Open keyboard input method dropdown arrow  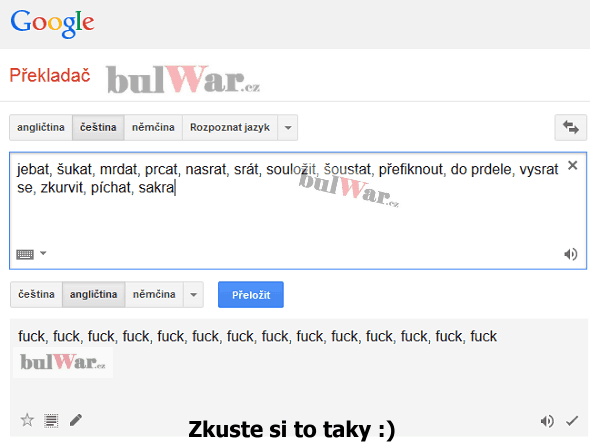43,253
